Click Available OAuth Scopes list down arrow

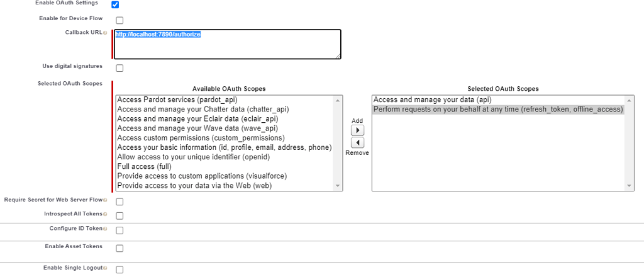pos(338,186)
